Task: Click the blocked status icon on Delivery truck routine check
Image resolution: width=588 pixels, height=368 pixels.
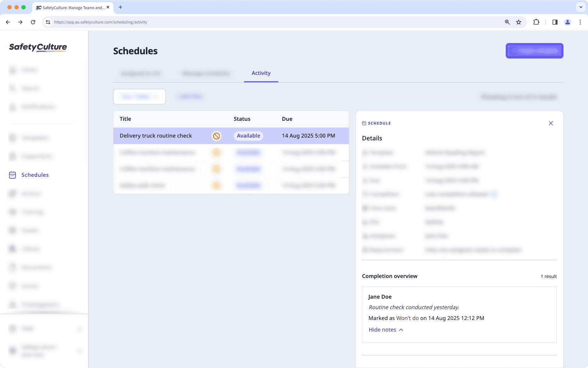Action: tap(216, 136)
